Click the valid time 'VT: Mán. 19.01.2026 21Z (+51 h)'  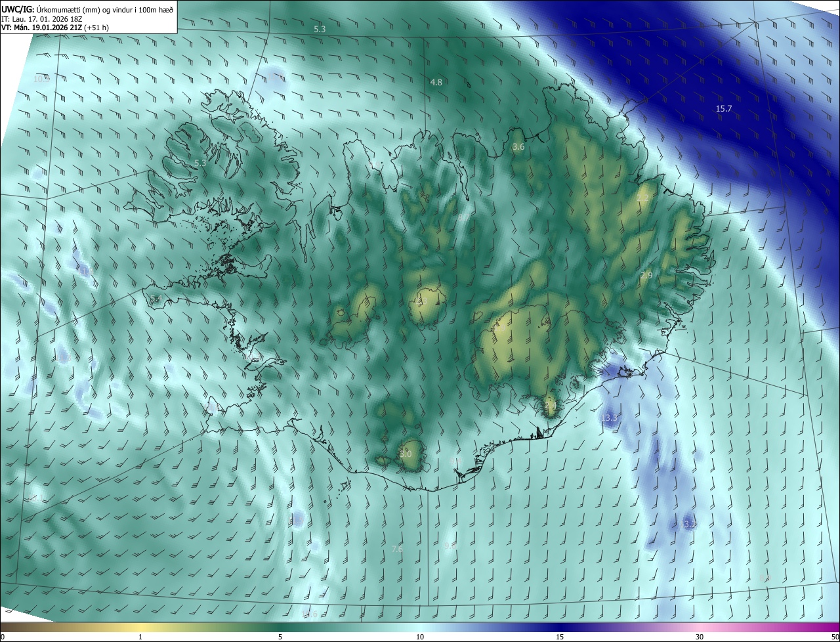click(x=55, y=28)
